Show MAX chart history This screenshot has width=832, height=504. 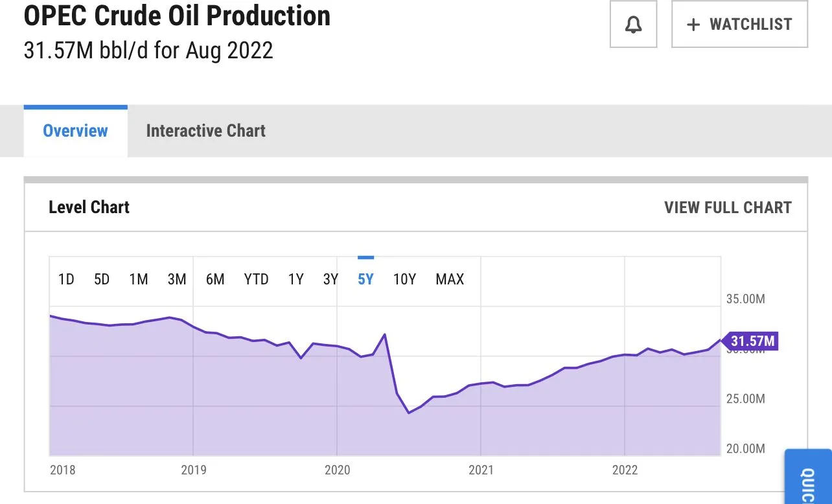450,279
